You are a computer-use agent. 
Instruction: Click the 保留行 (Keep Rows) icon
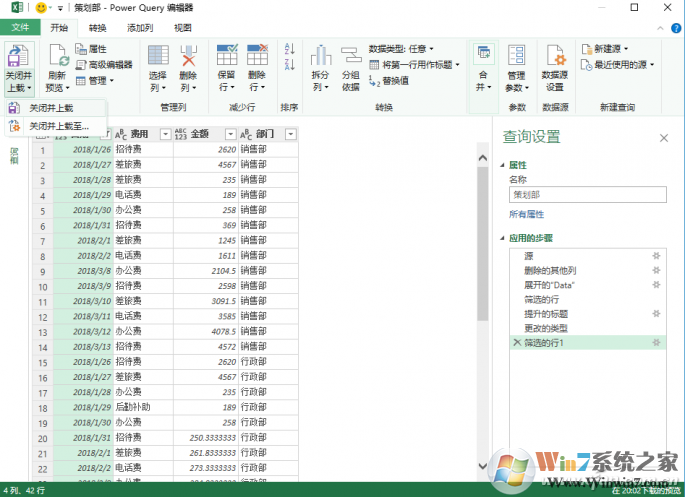[227, 55]
